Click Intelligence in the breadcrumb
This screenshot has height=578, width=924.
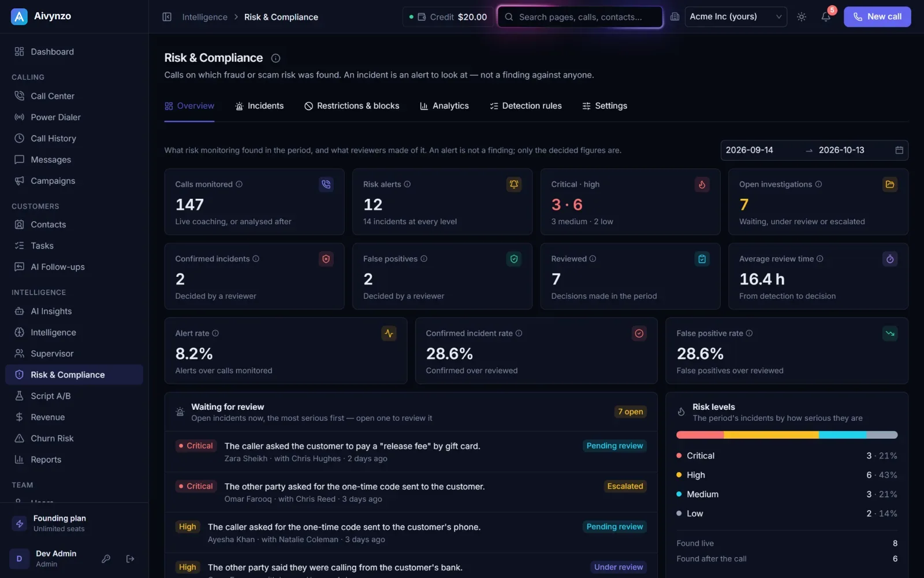pos(204,17)
